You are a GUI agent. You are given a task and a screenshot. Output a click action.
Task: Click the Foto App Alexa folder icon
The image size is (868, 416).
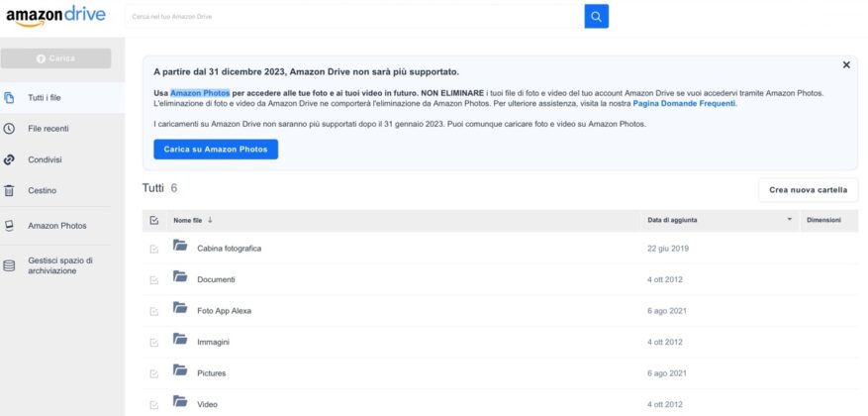click(x=180, y=307)
